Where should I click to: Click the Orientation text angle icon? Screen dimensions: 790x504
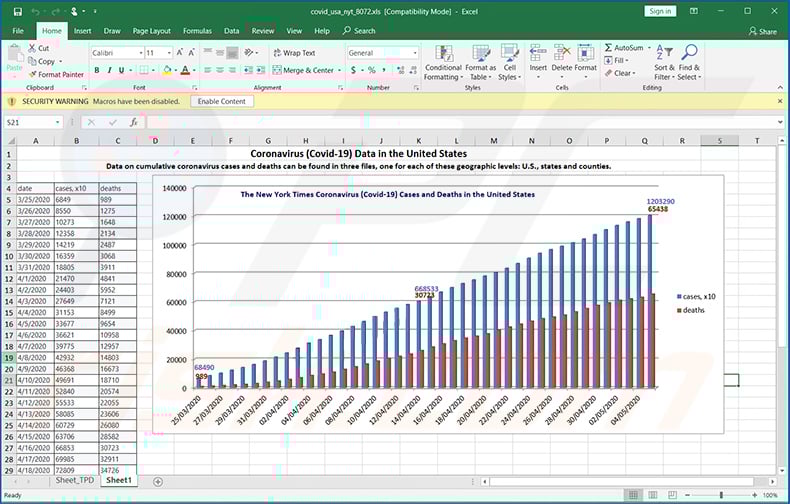click(x=248, y=52)
